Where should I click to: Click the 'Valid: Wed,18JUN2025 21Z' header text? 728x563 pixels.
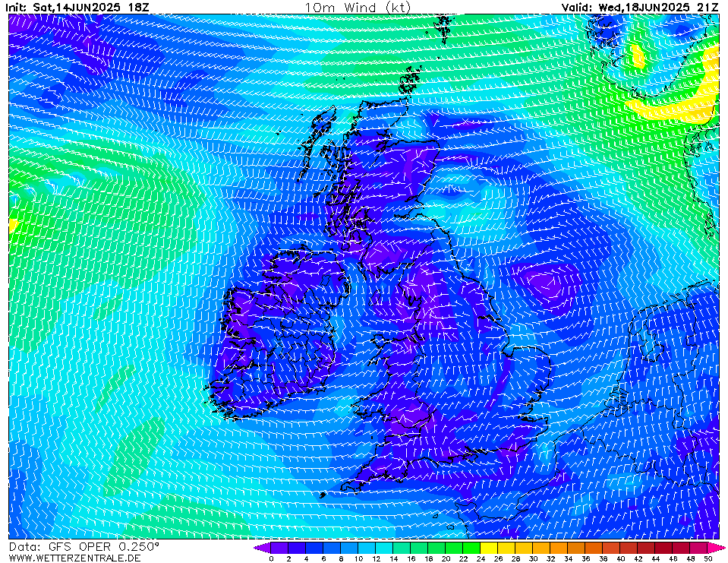(640, 8)
